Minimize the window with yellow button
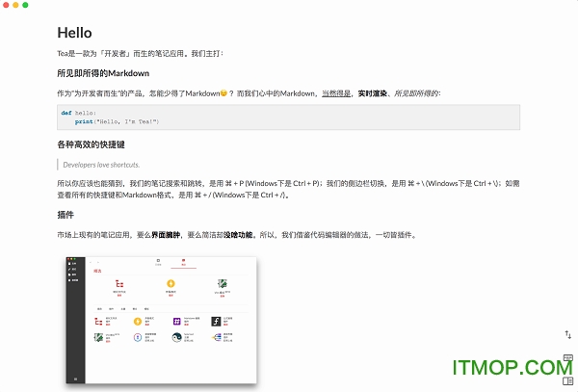The width and height of the screenshot is (578, 392). pyautogui.click(x=15, y=5)
